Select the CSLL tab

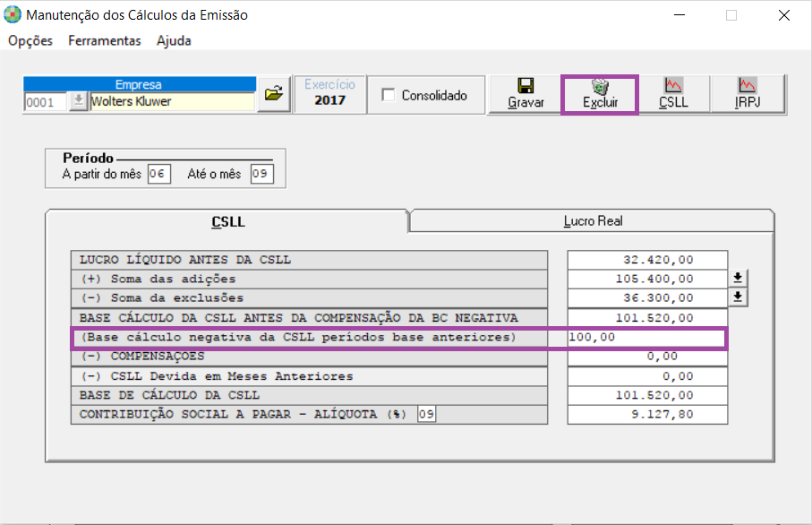pos(228,221)
